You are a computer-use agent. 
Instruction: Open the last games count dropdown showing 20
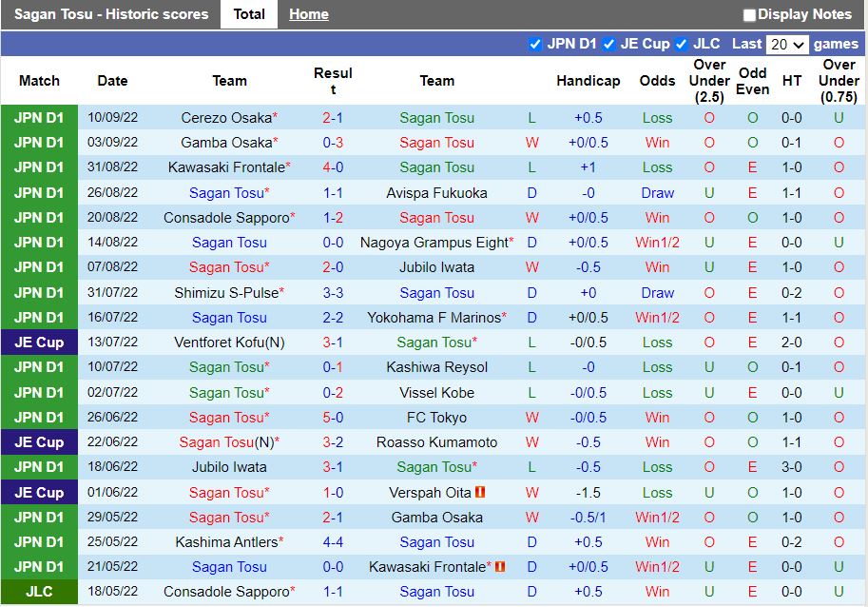point(790,44)
